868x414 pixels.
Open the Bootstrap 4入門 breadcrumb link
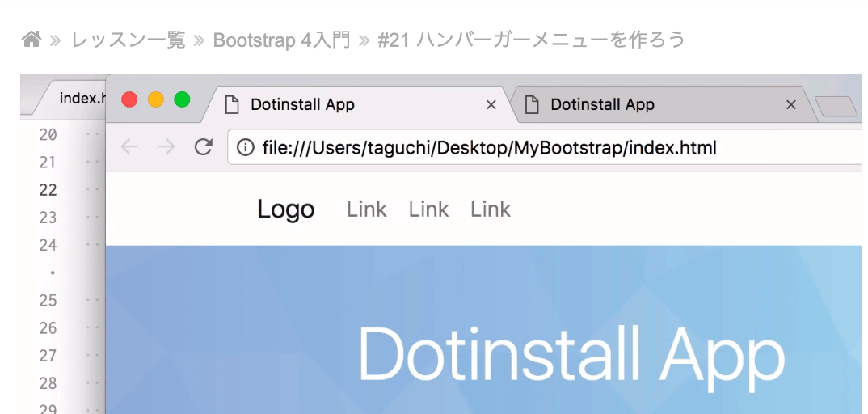(281, 40)
